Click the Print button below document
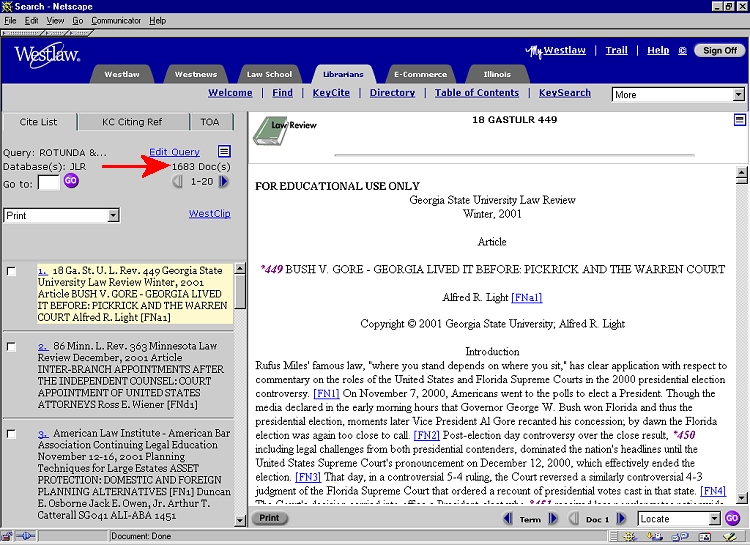750x545 pixels. (269, 518)
